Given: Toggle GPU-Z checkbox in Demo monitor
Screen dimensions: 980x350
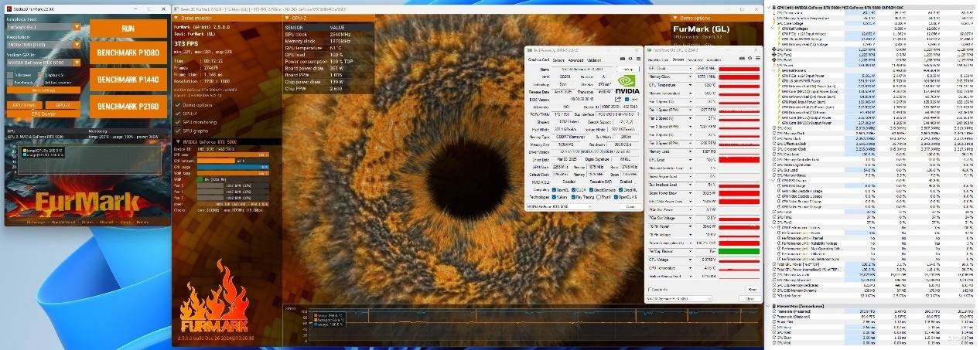Looking at the screenshot, I should (x=178, y=113).
